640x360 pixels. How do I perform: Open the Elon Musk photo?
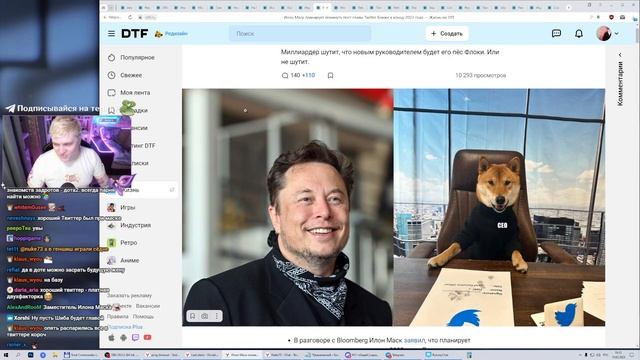coord(287,207)
